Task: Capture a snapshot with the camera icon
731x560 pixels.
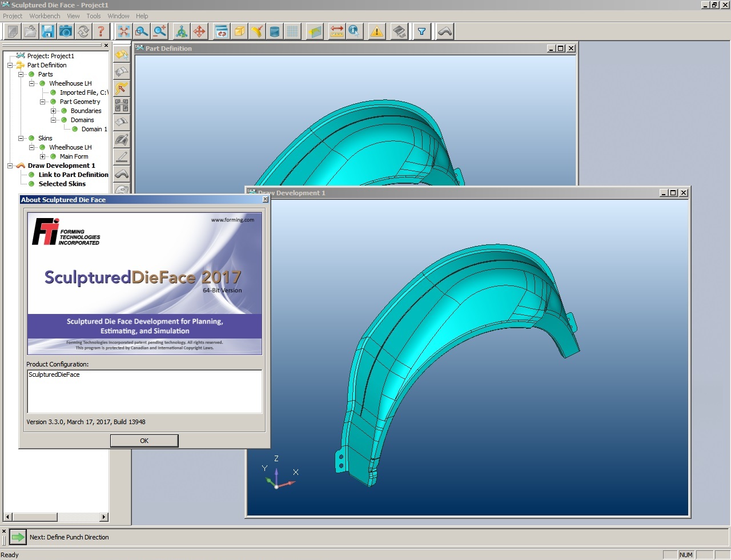Action: (66, 31)
